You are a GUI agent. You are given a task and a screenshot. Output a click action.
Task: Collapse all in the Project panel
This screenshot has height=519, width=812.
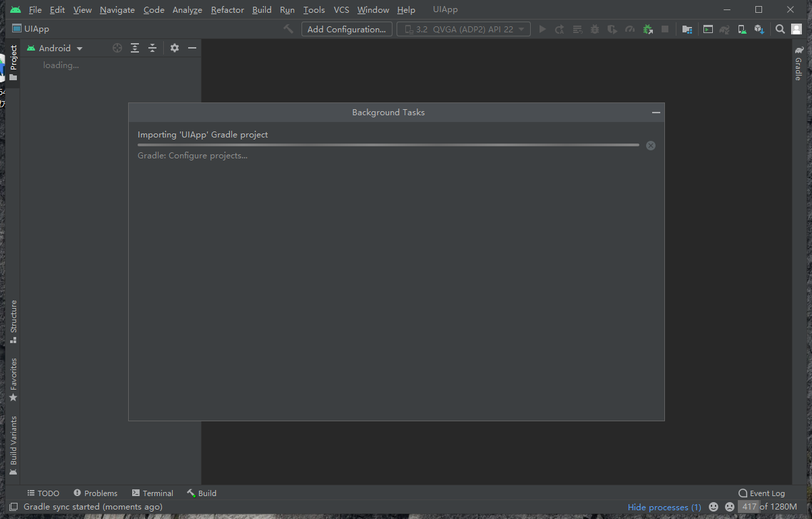point(152,48)
